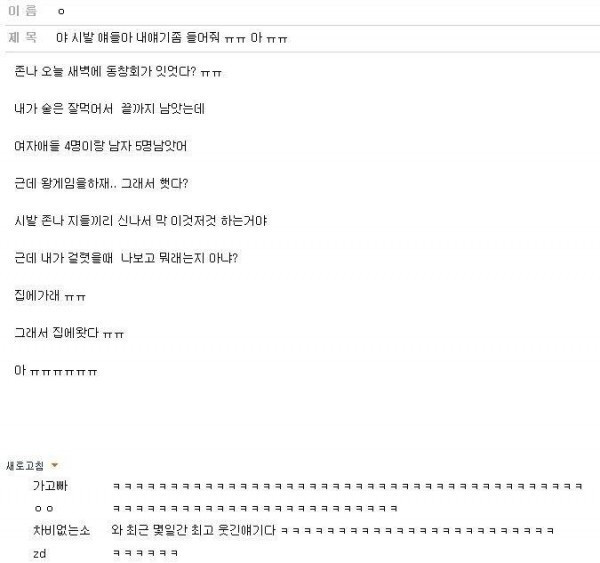600x563 pixels.
Task: Click the final line 아 ㅠㅠㅠㅠㅠㅠ
Action: tap(55, 370)
